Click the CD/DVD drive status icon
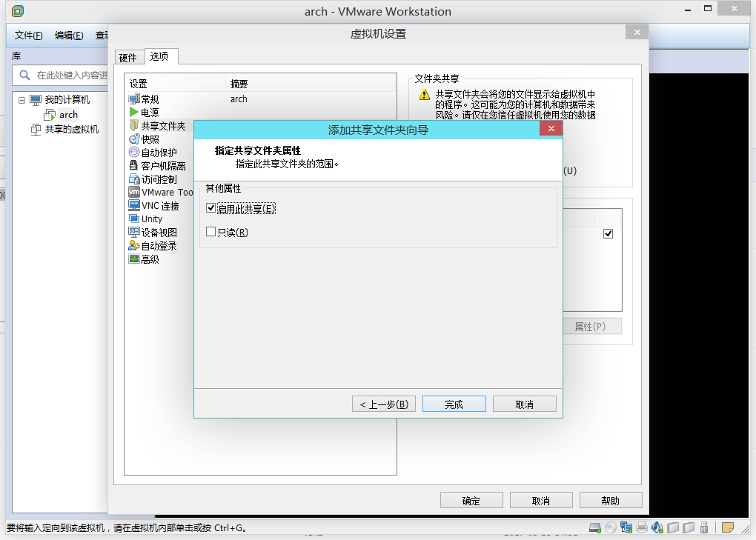The width and height of the screenshot is (756, 540). tap(610, 527)
